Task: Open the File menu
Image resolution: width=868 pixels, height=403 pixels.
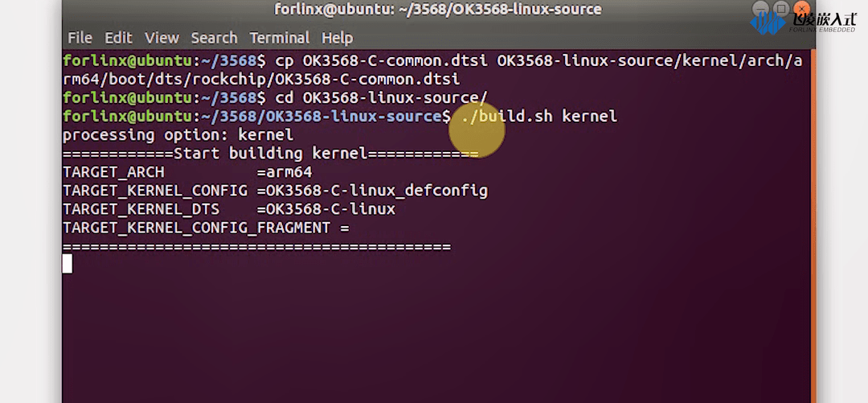Action: pos(80,38)
